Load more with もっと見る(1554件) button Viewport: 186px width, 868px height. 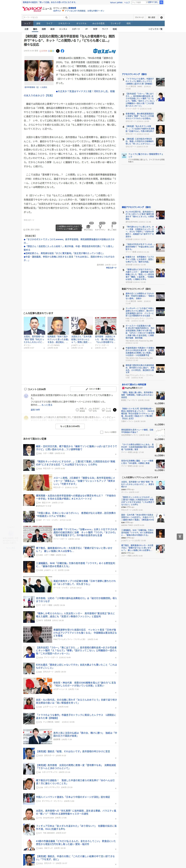pos(70,426)
